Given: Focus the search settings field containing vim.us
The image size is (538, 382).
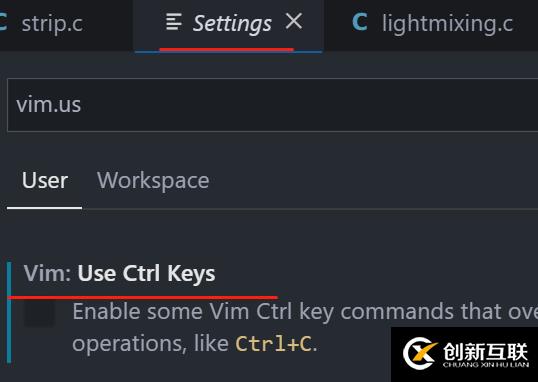Looking at the screenshot, I should pyautogui.click(x=272, y=105).
